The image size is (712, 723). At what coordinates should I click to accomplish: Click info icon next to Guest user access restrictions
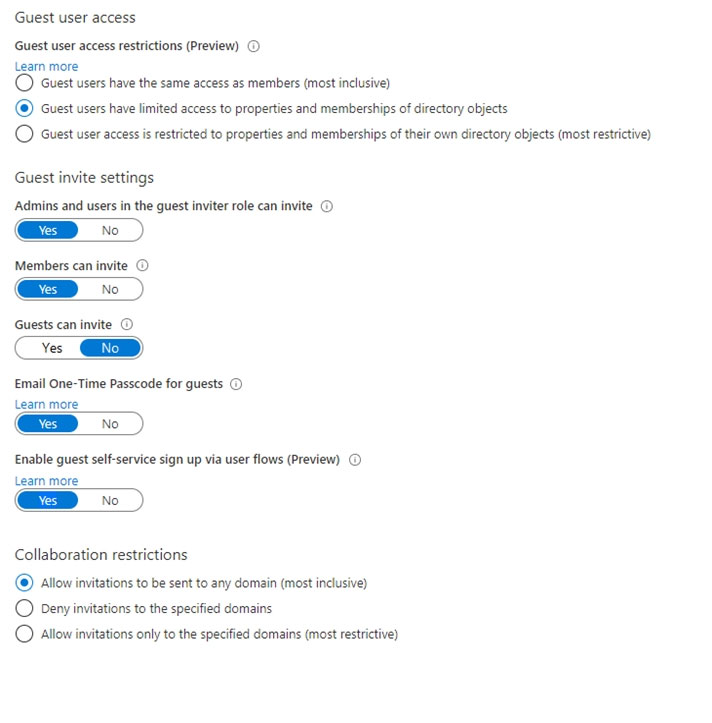point(254,46)
